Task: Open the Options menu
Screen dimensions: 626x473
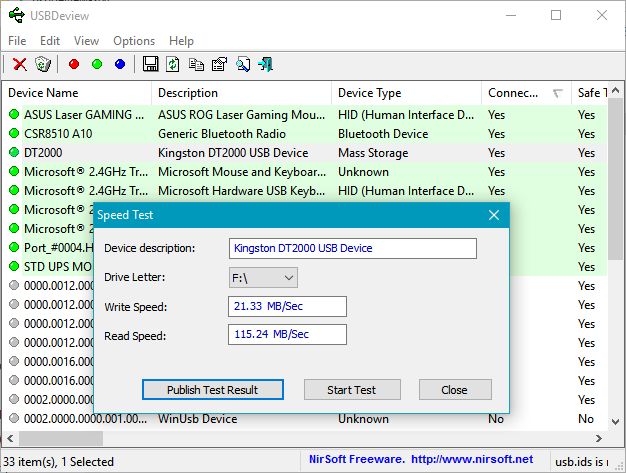Action: 134,41
